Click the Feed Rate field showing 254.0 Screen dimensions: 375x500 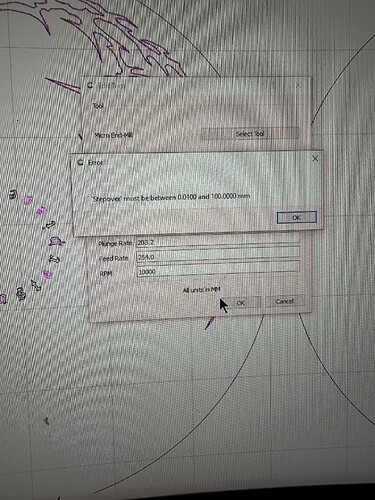tap(218, 257)
